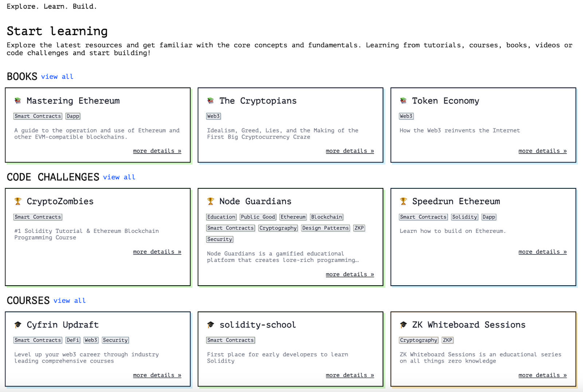
Task: Select Node Guardians challenge title
Action: (255, 201)
